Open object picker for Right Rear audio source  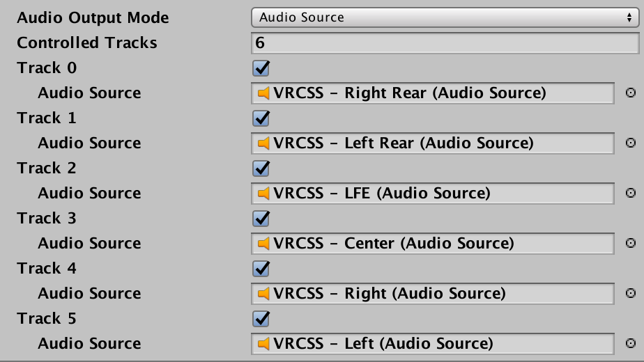click(631, 93)
